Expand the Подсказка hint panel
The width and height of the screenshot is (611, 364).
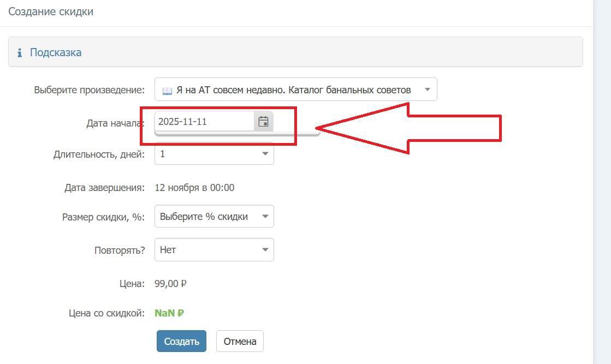coord(295,52)
